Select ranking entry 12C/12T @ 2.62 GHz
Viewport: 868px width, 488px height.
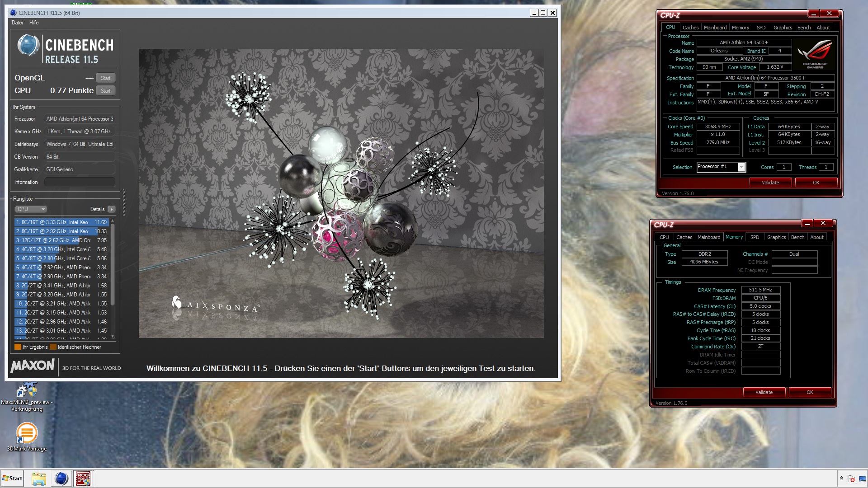click(61, 240)
